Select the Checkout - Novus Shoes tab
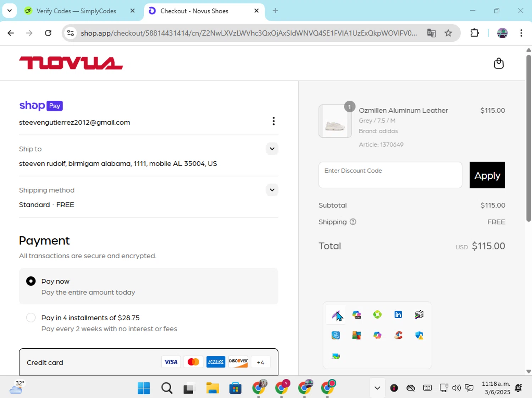Screen dimensions: 532x398 pos(204,11)
